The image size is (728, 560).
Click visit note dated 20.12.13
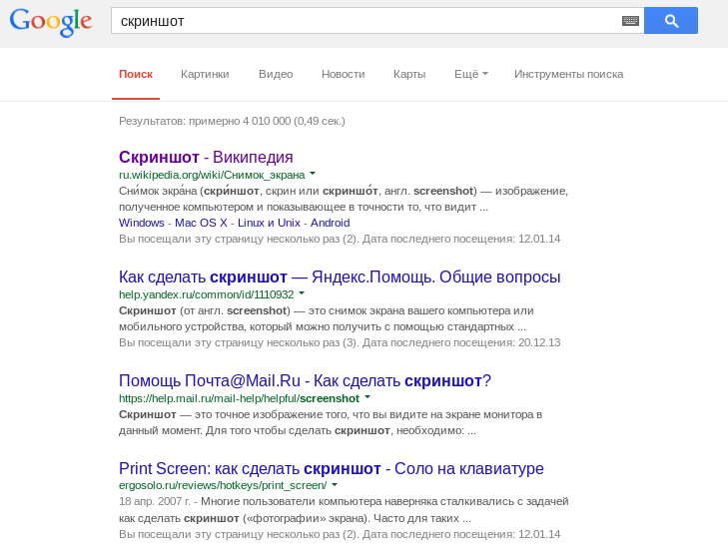pyautogui.click(x=340, y=342)
